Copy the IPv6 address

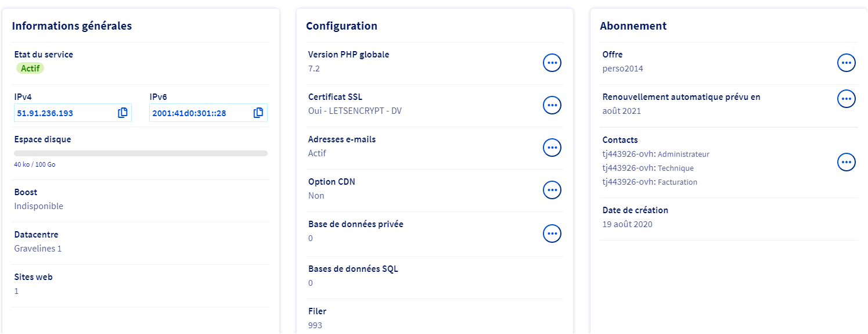click(x=258, y=113)
